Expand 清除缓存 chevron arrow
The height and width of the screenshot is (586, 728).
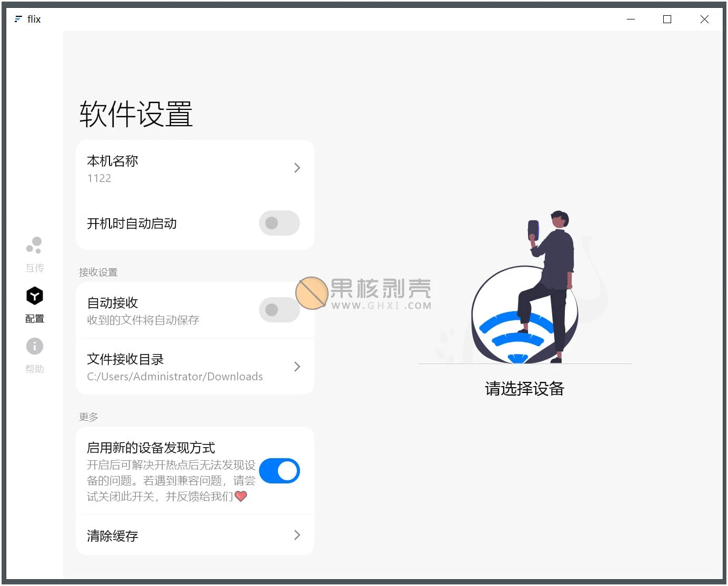(297, 535)
